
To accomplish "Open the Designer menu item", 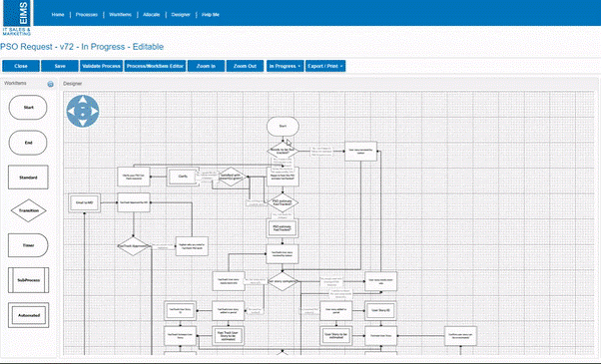I will (181, 15).
